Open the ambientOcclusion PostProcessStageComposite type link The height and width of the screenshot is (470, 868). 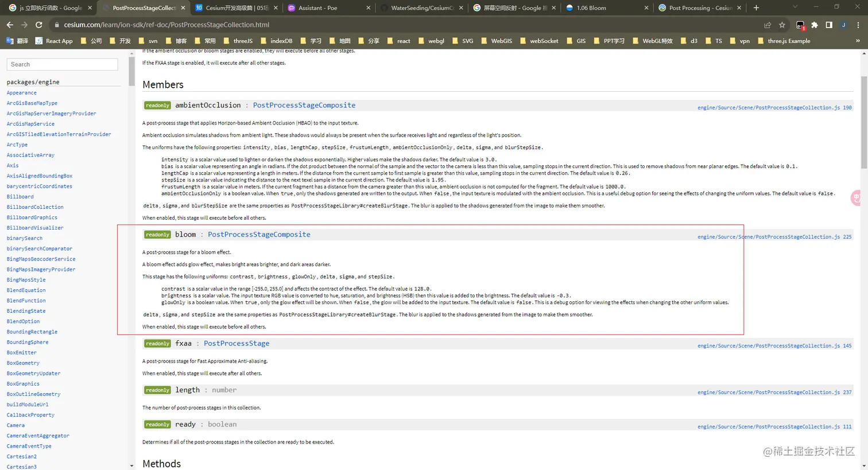304,105
